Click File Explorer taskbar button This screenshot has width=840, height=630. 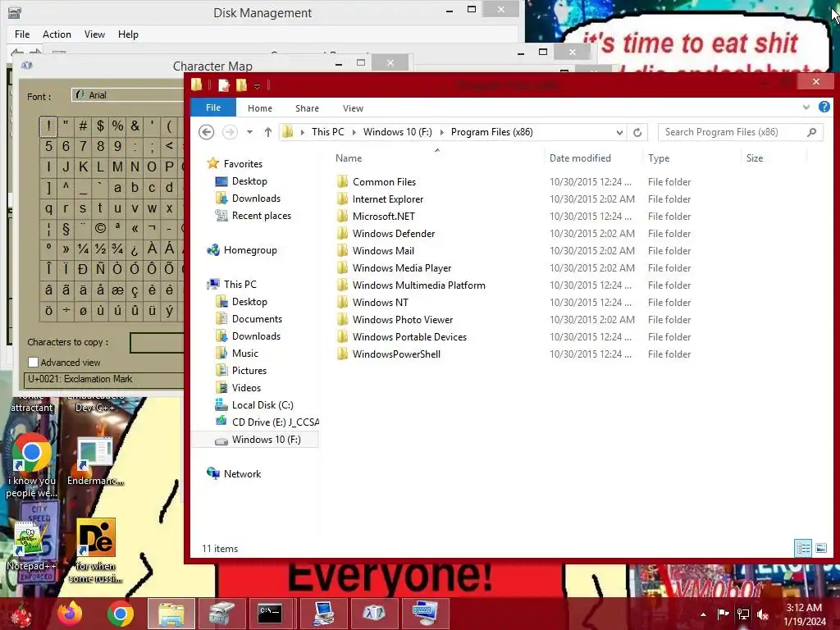click(x=171, y=614)
